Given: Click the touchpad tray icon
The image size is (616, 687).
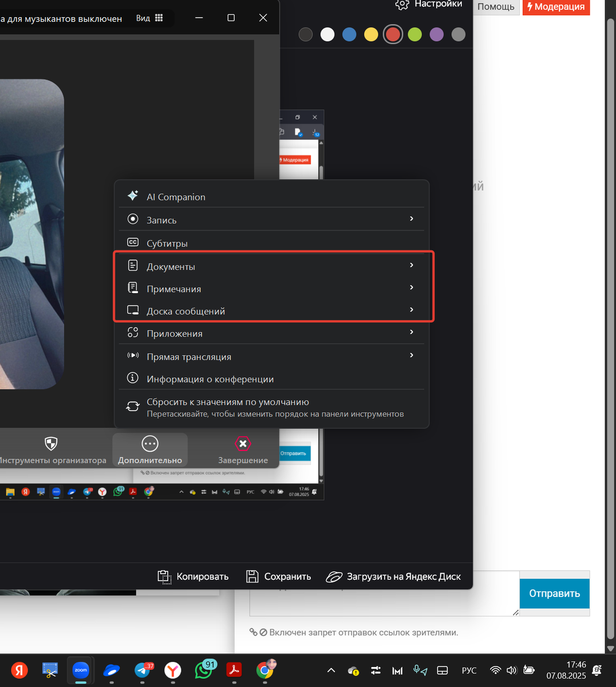Looking at the screenshot, I should click(442, 670).
